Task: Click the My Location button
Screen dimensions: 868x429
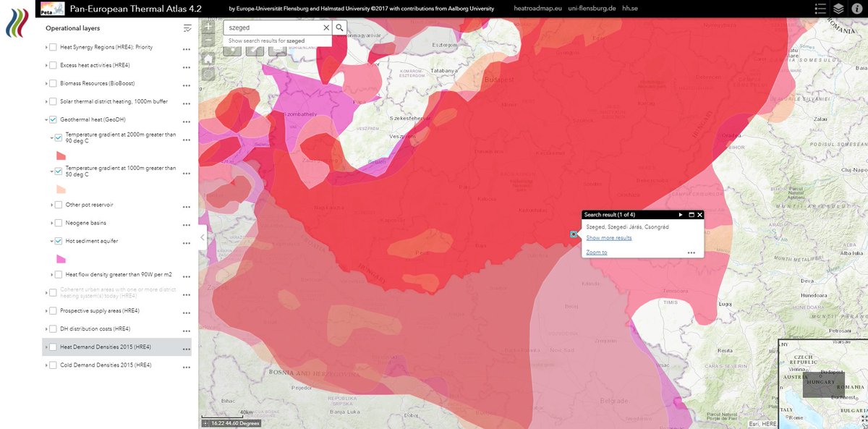Action: tap(208, 75)
